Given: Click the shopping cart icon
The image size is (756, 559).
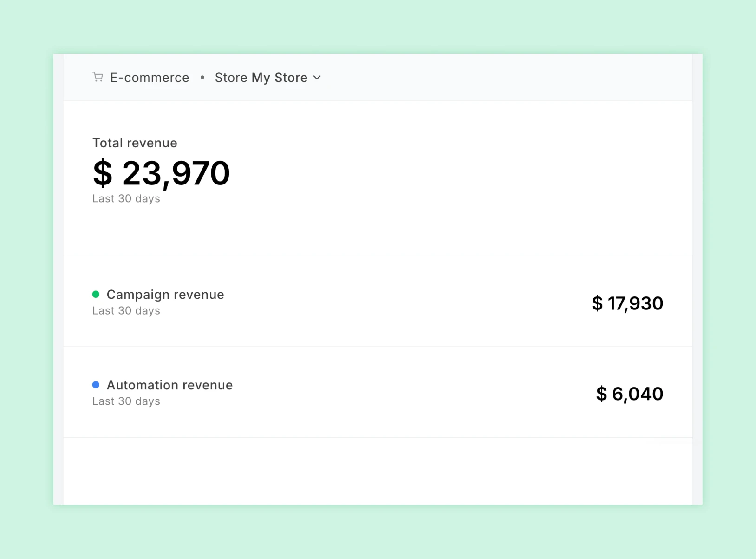Looking at the screenshot, I should tap(98, 77).
